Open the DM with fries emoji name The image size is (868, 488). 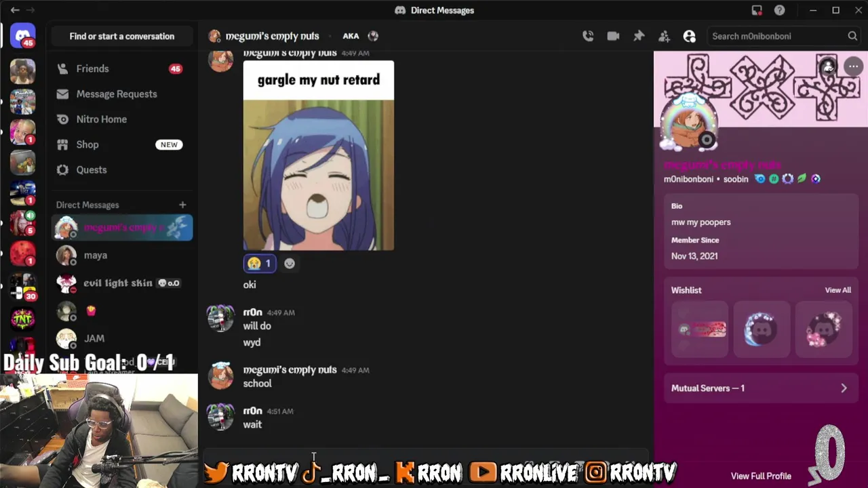coord(122,311)
